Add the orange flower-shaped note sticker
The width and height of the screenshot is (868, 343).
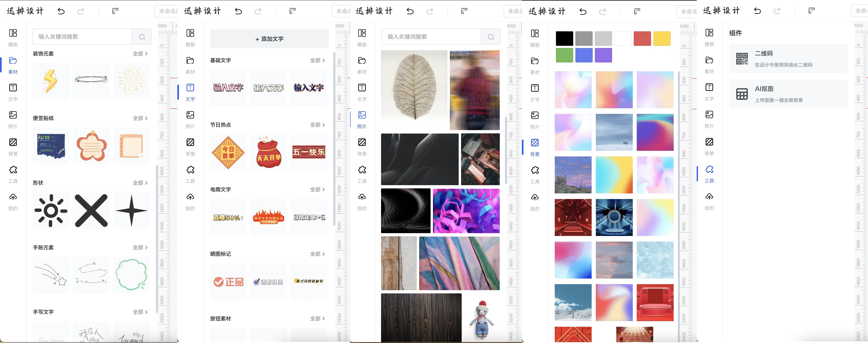click(91, 146)
